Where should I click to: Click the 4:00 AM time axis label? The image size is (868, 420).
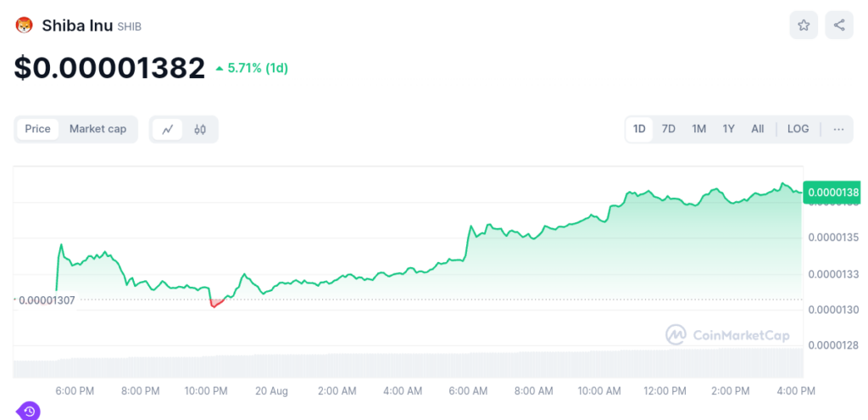click(403, 391)
